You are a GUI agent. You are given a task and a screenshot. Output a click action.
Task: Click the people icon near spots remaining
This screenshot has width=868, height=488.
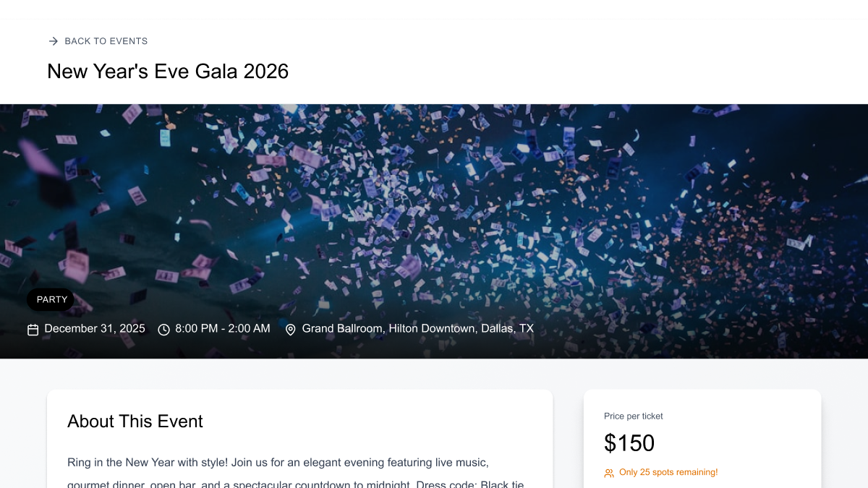click(x=609, y=473)
